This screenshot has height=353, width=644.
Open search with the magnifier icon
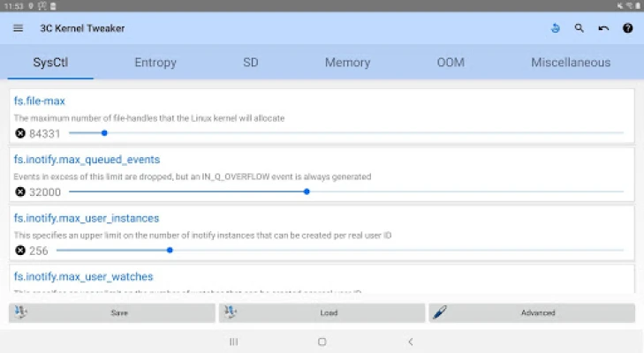pos(580,28)
